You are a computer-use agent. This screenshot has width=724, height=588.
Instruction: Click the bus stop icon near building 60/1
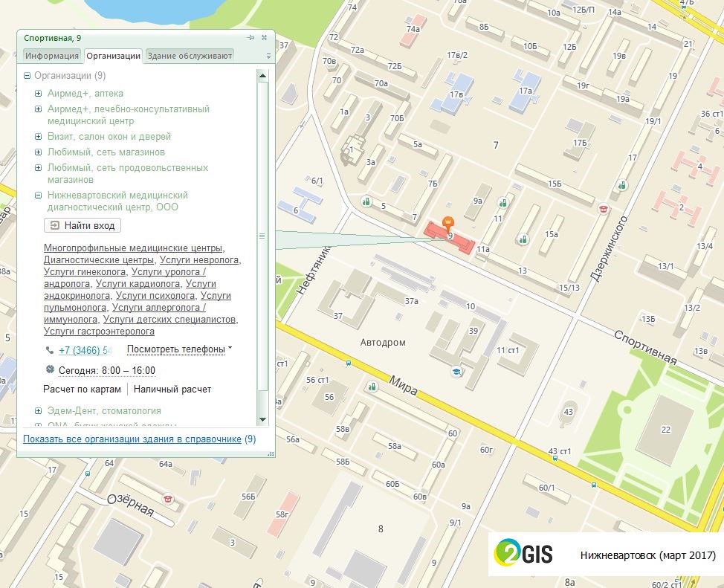[594, 485]
